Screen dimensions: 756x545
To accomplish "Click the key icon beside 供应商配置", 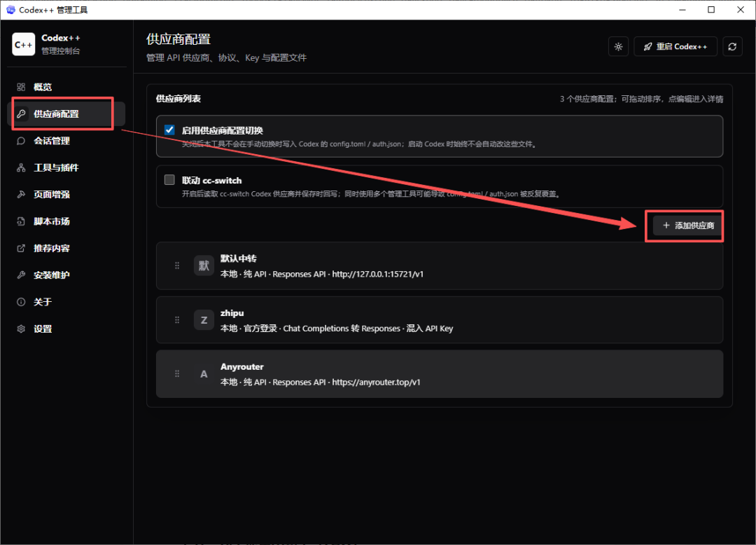I will point(21,113).
